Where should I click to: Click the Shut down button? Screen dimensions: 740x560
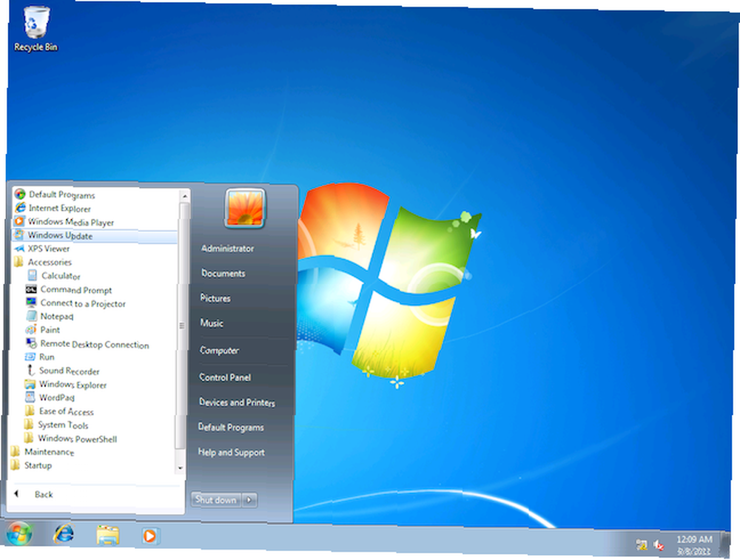(x=216, y=499)
